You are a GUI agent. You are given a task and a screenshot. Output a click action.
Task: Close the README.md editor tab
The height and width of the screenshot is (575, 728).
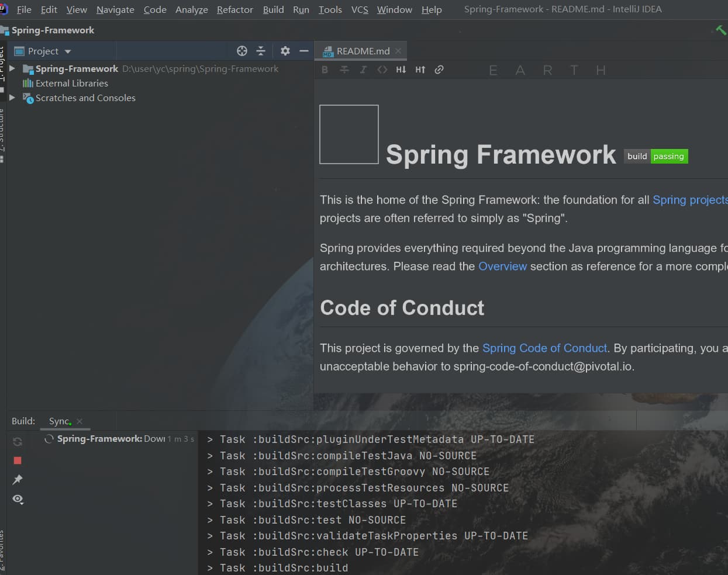click(x=398, y=51)
